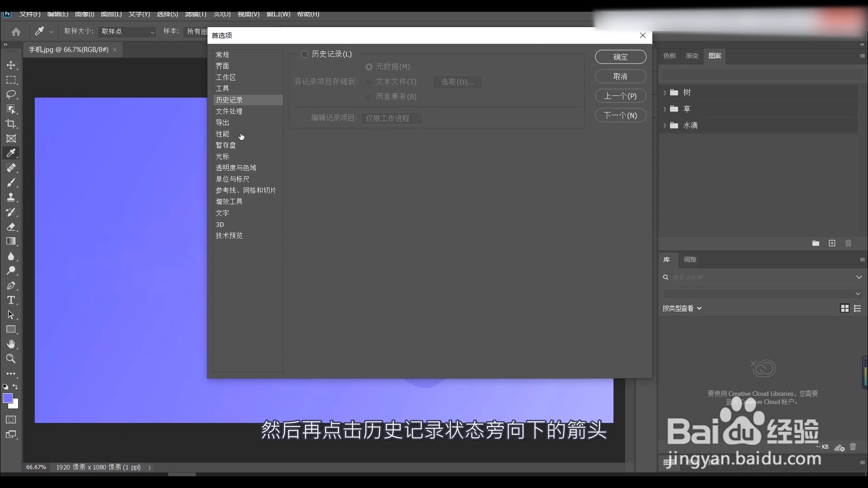Open the 取样大小 dropdown

[127, 32]
